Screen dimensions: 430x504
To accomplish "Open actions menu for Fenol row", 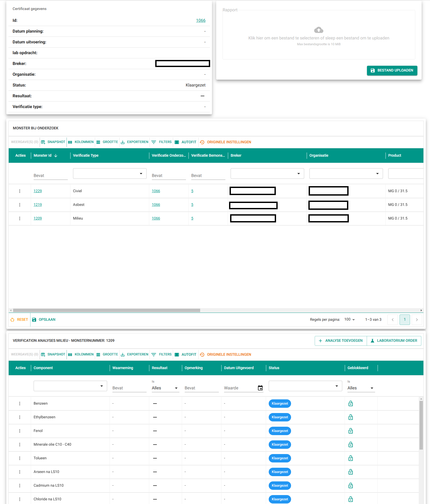I will click(x=20, y=431).
